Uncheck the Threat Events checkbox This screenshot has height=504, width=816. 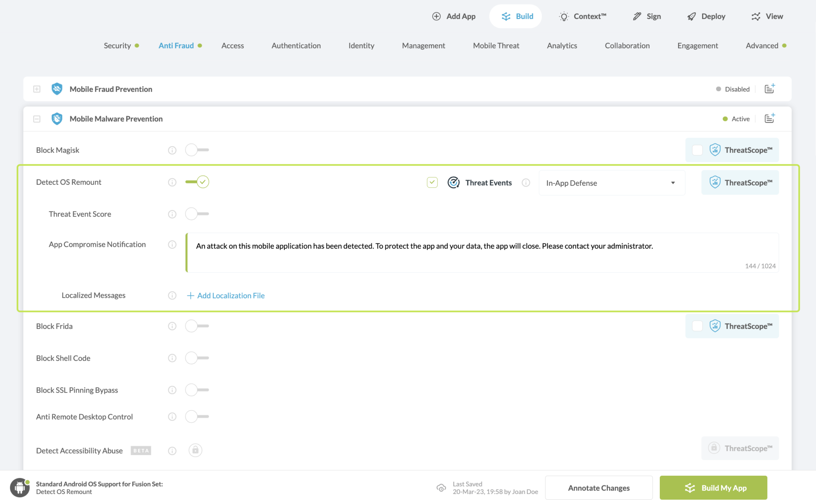432,183
